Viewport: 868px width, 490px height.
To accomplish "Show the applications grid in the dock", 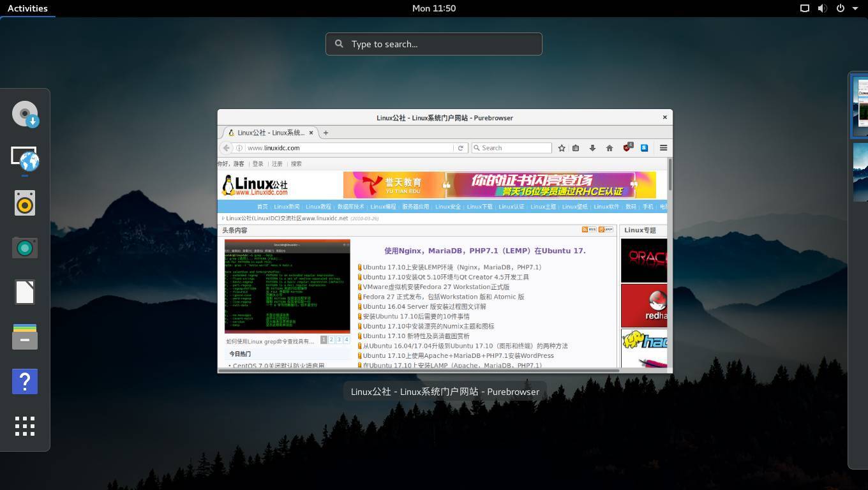I will 25,426.
